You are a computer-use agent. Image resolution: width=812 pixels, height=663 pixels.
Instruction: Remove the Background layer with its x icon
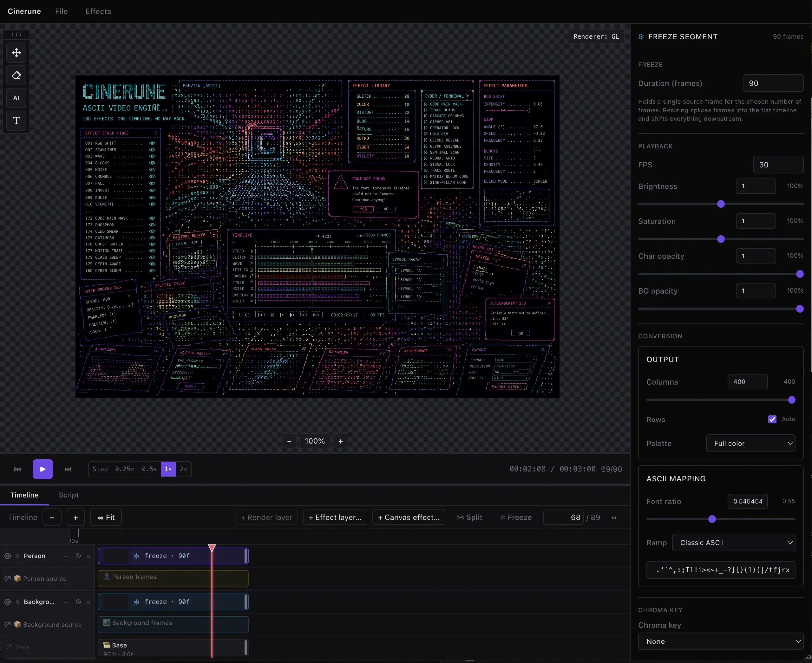coord(88,602)
